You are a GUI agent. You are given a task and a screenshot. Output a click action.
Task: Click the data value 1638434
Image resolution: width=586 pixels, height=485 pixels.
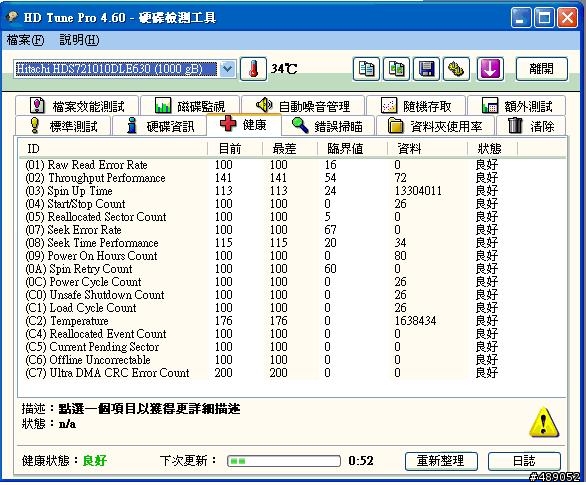point(416,321)
